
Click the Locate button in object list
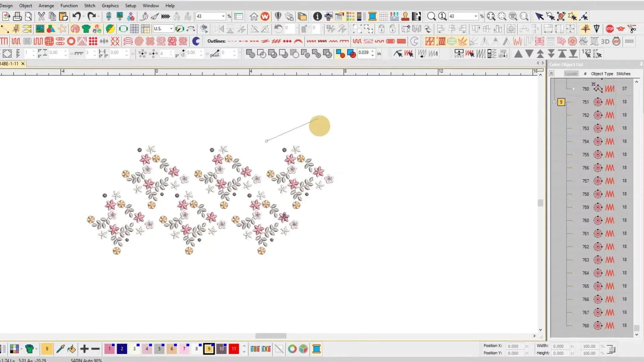click(x=571, y=74)
